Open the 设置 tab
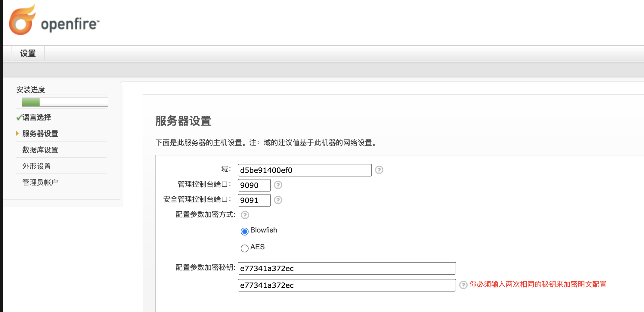 (x=28, y=54)
